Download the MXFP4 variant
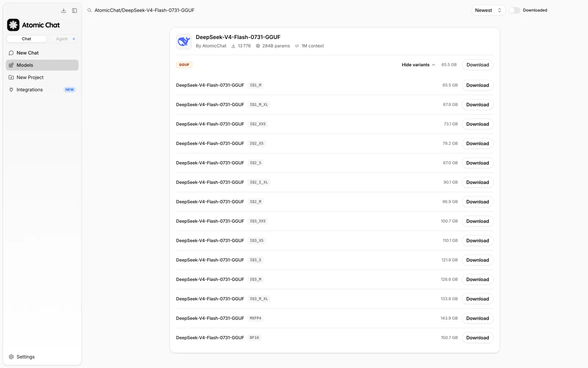 point(478,319)
